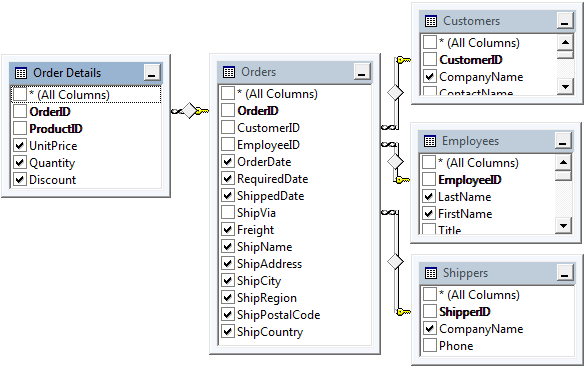The image size is (586, 368).
Task: Select the join diamond linking Orders to Shippers
Action: click(395, 262)
